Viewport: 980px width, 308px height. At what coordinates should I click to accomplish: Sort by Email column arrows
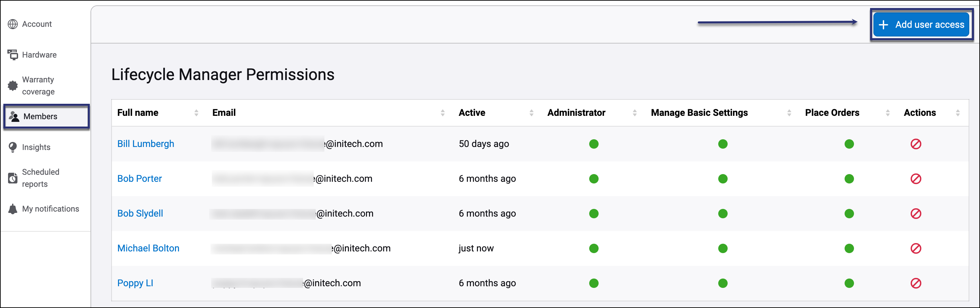[x=442, y=113]
